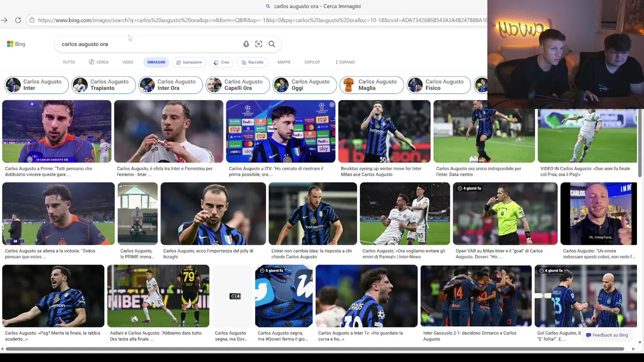Click caption 'Inter-Sassuolo 2-1: decidono Dimarco'

click(469, 336)
